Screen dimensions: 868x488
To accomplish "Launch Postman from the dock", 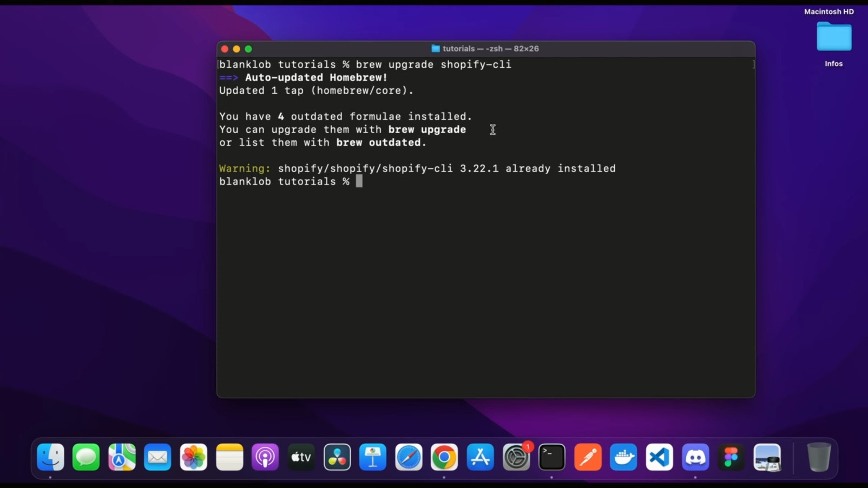I will [588, 457].
